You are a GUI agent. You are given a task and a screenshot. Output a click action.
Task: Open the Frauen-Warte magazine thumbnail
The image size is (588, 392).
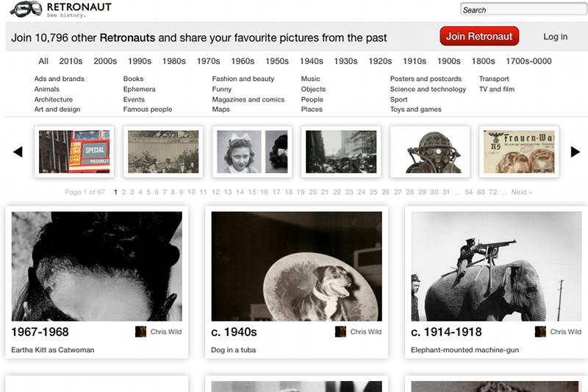[x=519, y=152]
